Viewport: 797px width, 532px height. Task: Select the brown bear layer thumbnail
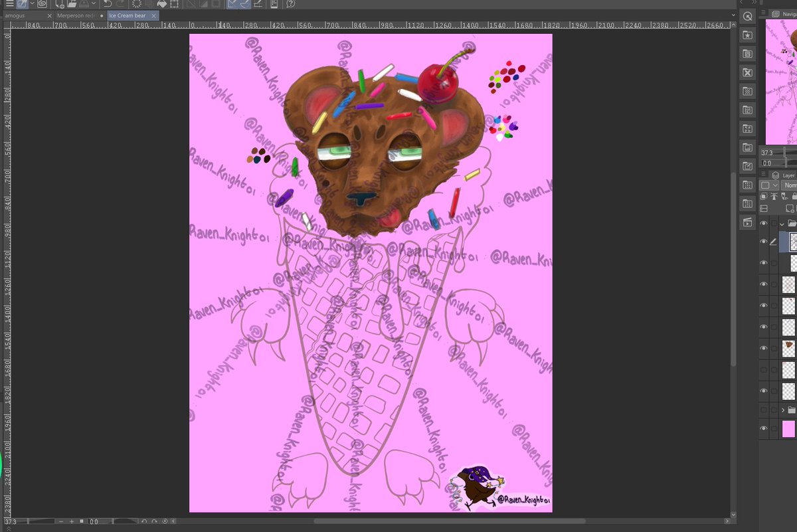click(x=788, y=348)
